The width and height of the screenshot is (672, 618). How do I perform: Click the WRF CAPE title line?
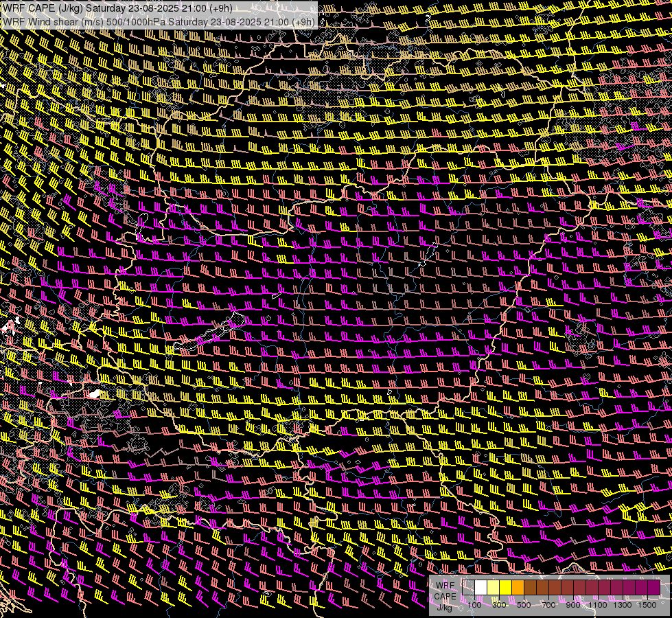(117, 8)
